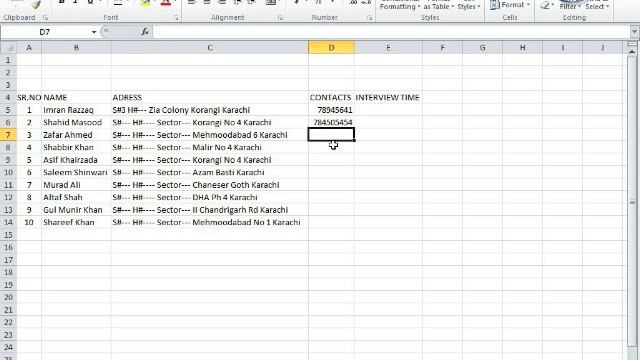
Task: Select column A header
Action: [x=29, y=48]
